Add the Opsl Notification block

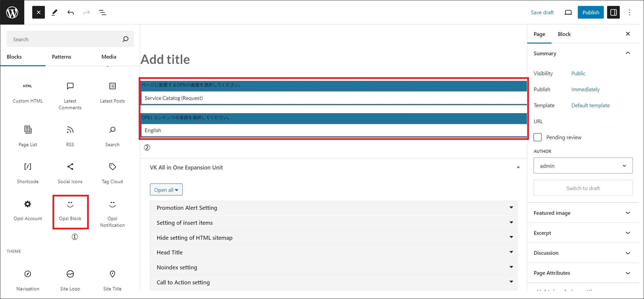(x=112, y=214)
